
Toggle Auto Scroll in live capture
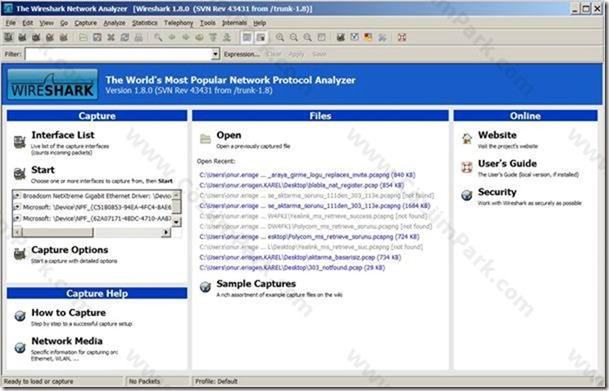261,37
